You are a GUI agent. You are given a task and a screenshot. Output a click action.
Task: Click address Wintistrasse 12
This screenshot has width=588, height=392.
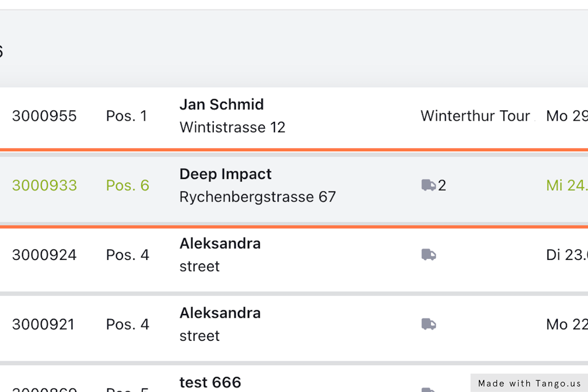pos(232,127)
